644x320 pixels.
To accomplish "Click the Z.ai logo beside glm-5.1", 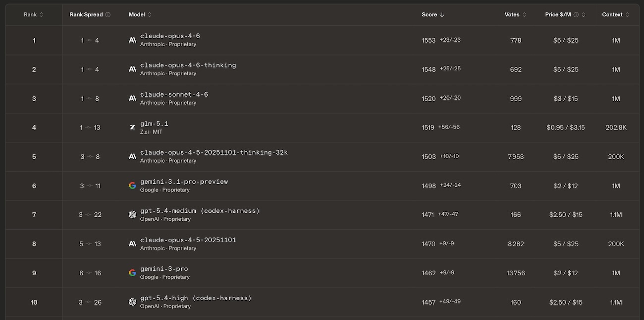I will click(132, 128).
